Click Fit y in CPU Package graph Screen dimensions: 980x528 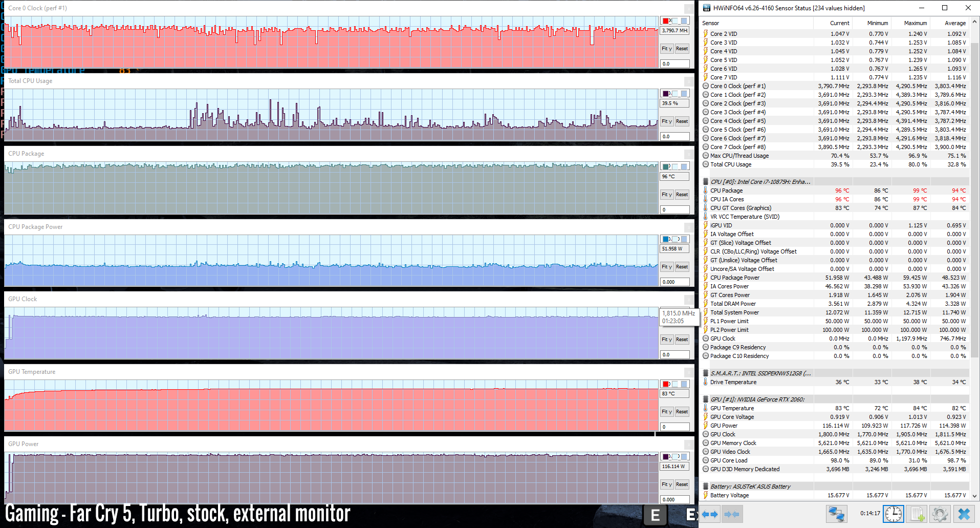pyautogui.click(x=666, y=195)
